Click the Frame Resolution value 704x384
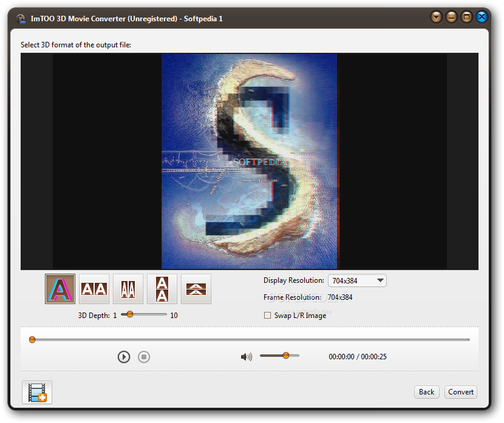This screenshot has width=504, height=423. 340,297
